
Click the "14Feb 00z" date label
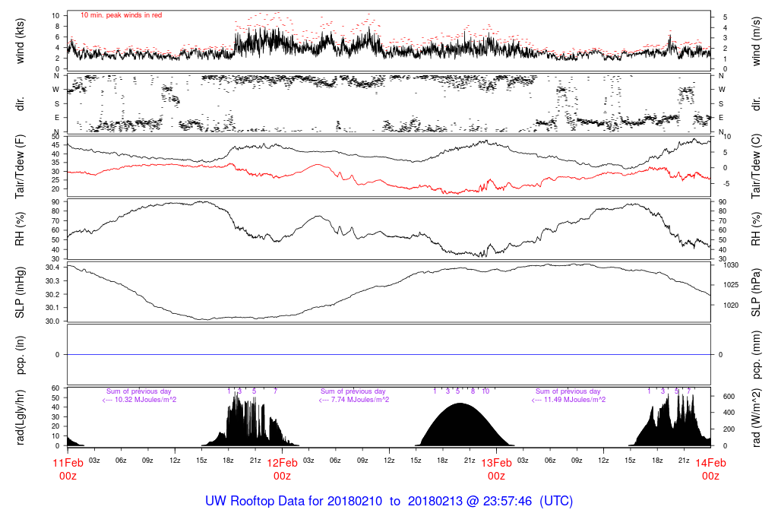[710, 469]
